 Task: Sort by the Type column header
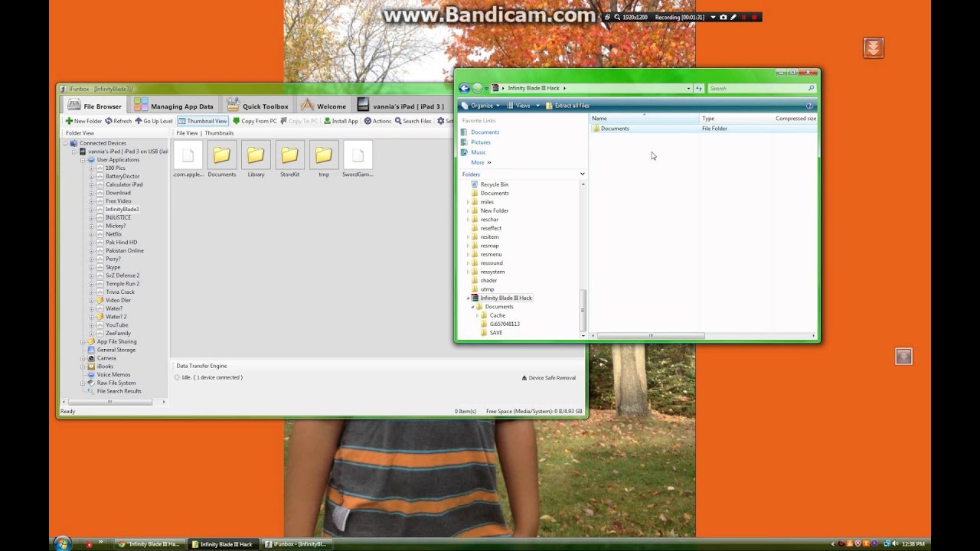point(735,119)
